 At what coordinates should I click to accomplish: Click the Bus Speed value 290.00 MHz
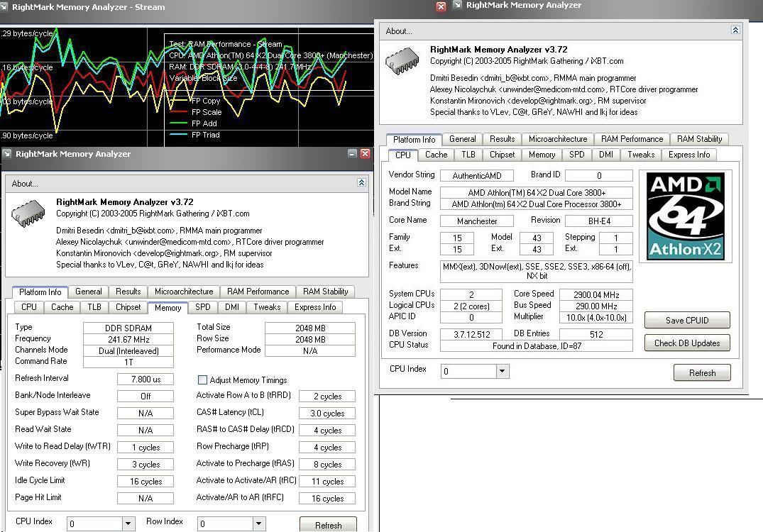(596, 306)
